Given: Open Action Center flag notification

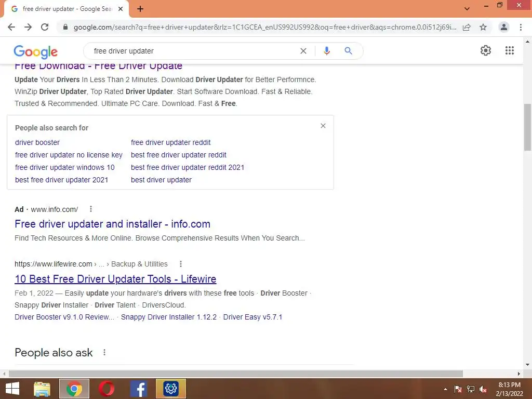Looking at the screenshot, I should [x=458, y=389].
